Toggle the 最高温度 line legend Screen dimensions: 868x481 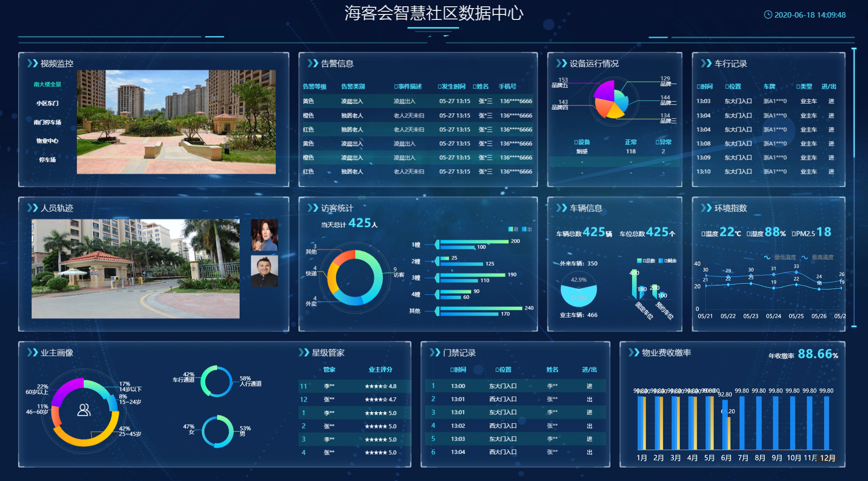tap(818, 257)
